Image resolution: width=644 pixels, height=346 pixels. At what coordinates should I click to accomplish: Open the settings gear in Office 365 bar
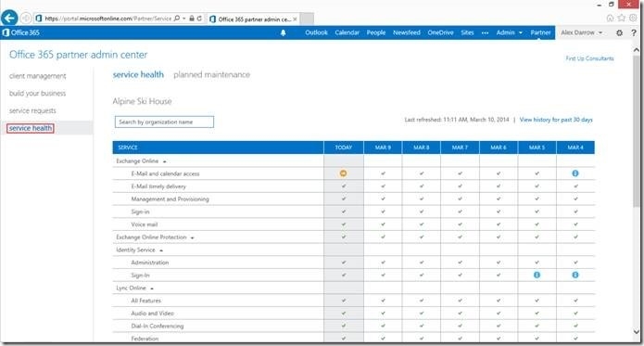click(619, 32)
